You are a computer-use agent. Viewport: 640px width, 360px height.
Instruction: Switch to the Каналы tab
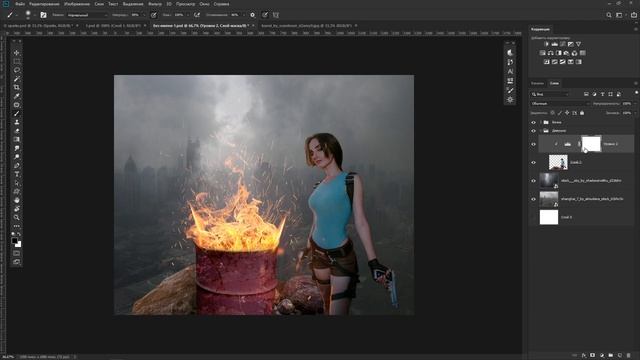point(537,83)
